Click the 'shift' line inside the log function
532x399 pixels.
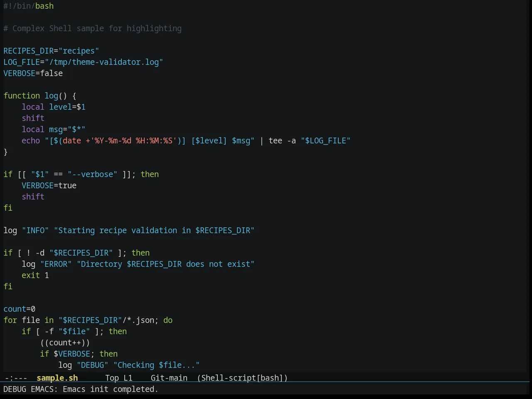tap(33, 118)
